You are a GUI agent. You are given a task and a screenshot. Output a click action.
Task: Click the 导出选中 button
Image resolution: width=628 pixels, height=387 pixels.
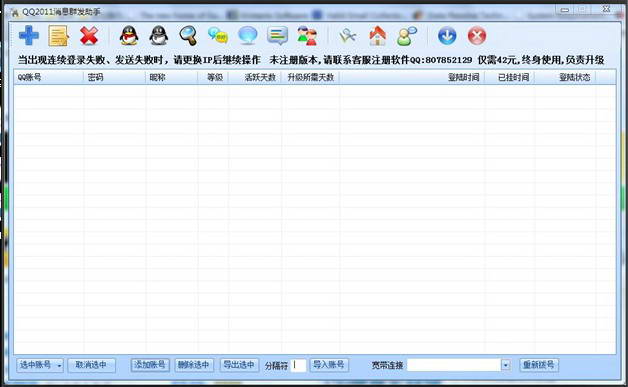(x=239, y=365)
